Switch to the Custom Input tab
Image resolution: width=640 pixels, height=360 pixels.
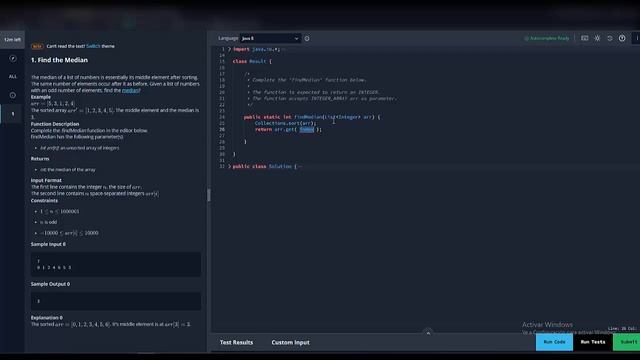tap(291, 342)
